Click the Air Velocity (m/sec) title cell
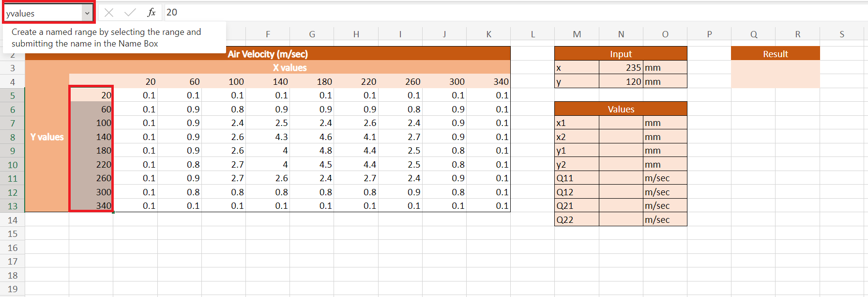The width and height of the screenshot is (868, 297). click(268, 54)
